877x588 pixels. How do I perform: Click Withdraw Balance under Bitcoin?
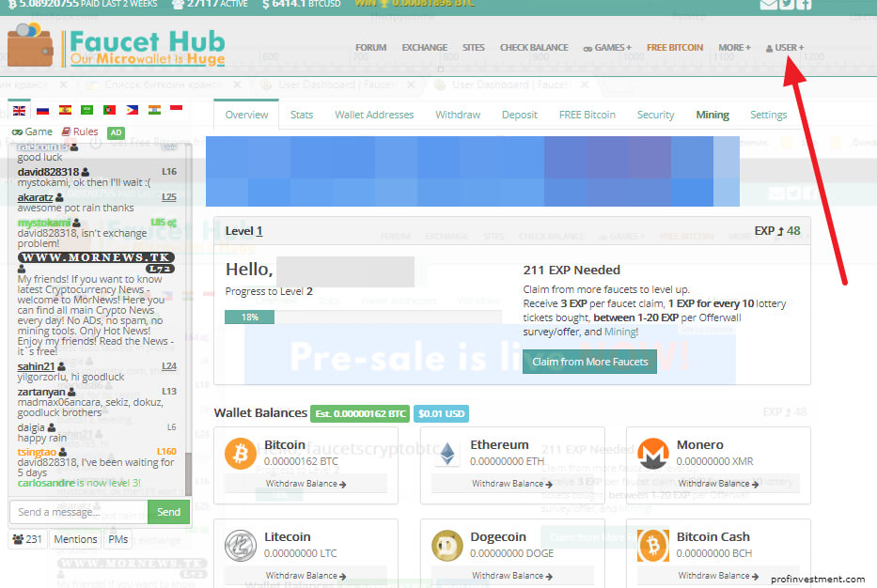(305, 484)
